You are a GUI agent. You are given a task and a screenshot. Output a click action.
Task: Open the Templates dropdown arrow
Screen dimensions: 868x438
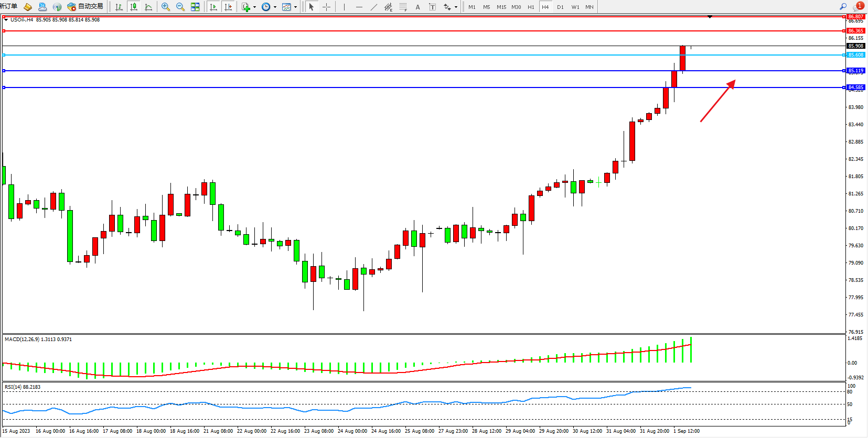[x=295, y=7]
